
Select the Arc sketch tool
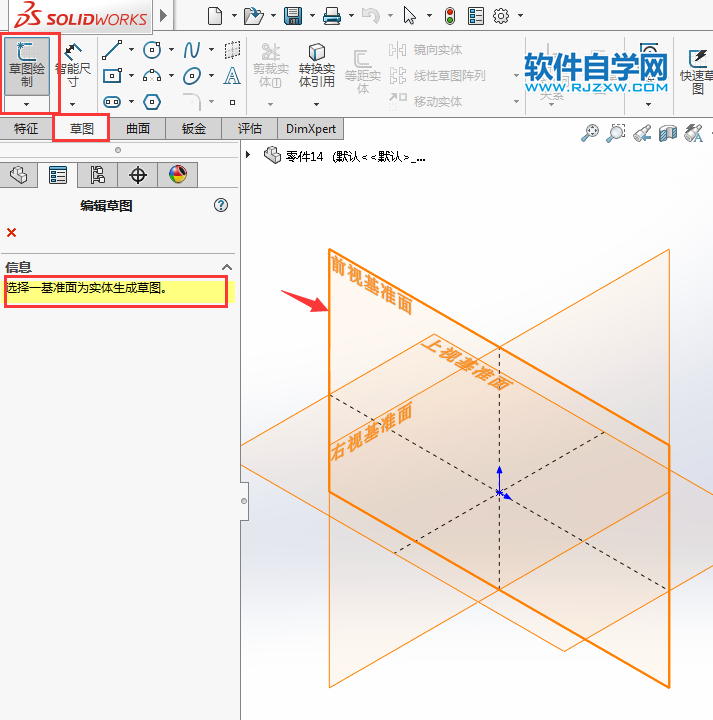pyautogui.click(x=152, y=76)
